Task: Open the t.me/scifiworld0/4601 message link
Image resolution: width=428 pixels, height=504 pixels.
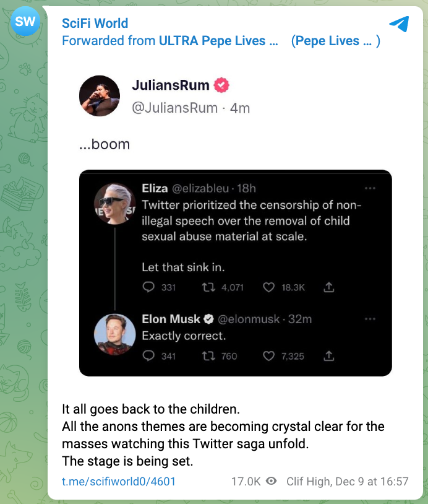Action: (x=119, y=481)
